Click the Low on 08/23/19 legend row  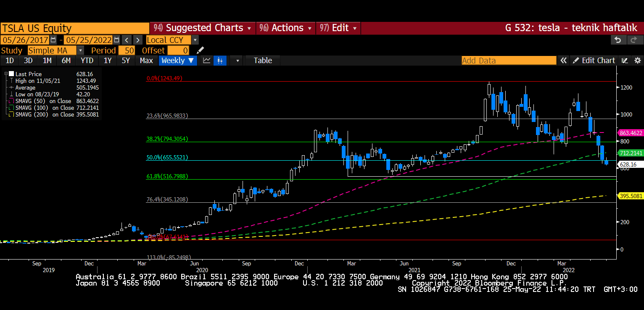52,94
